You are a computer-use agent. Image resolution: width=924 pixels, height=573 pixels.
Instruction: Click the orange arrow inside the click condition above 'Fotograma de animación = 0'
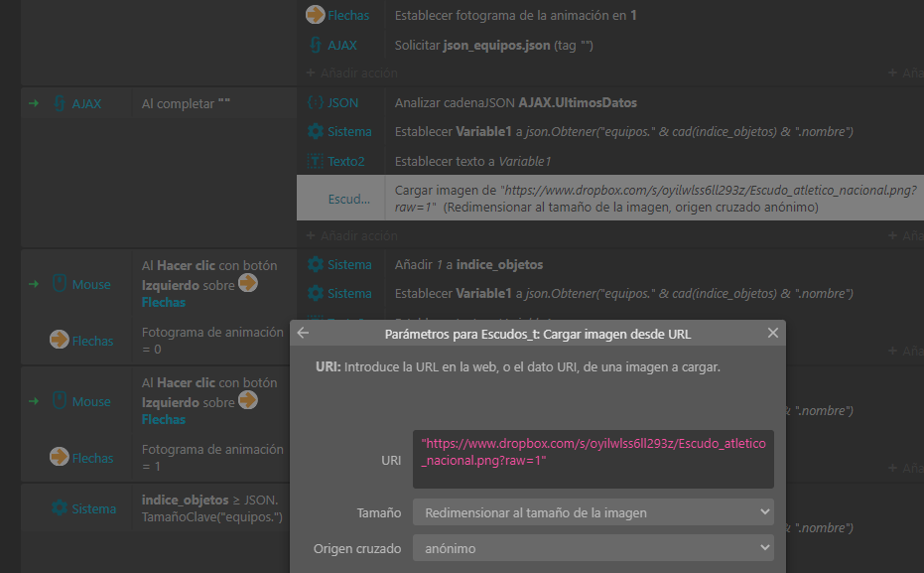248,284
